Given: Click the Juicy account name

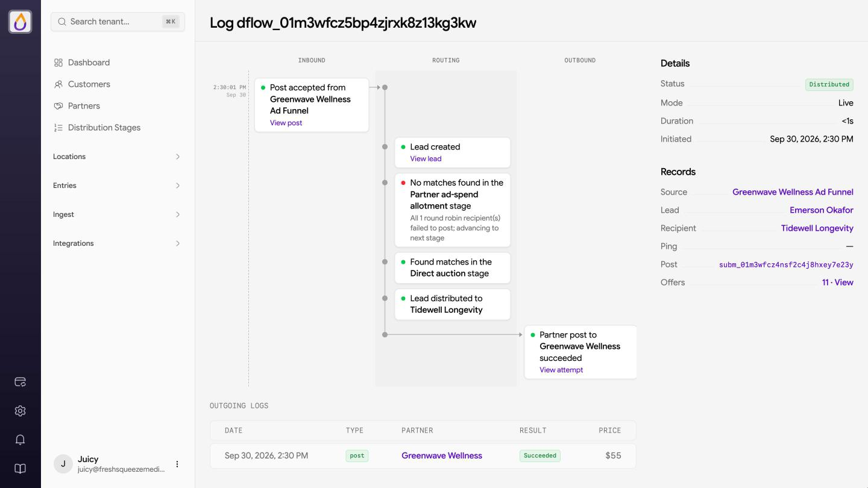Looking at the screenshot, I should 88,459.
